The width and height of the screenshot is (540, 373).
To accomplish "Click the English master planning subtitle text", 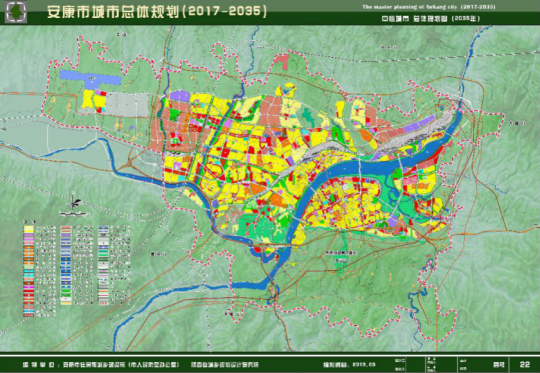I will pos(428,7).
